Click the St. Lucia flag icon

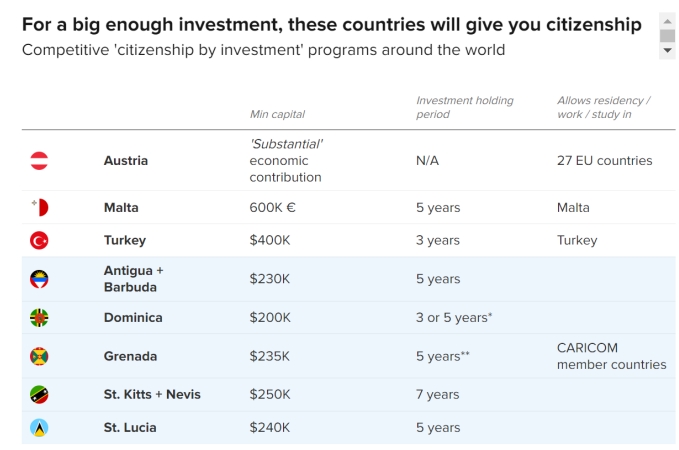tap(39, 428)
